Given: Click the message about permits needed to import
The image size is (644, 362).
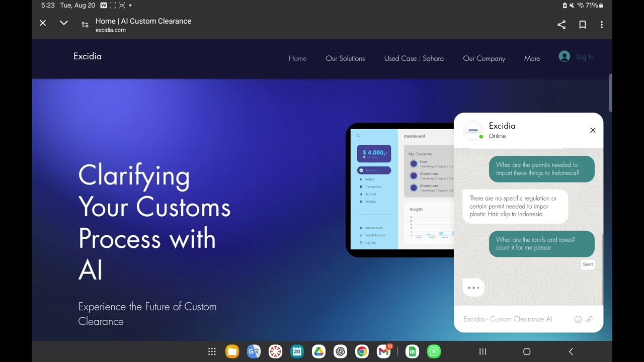Looking at the screenshot, I should 542,169.
